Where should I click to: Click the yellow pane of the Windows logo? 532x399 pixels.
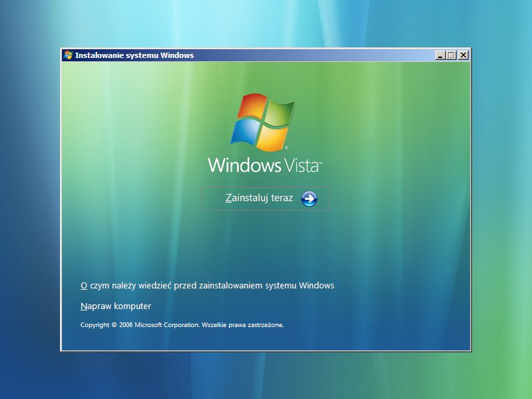coord(272,138)
